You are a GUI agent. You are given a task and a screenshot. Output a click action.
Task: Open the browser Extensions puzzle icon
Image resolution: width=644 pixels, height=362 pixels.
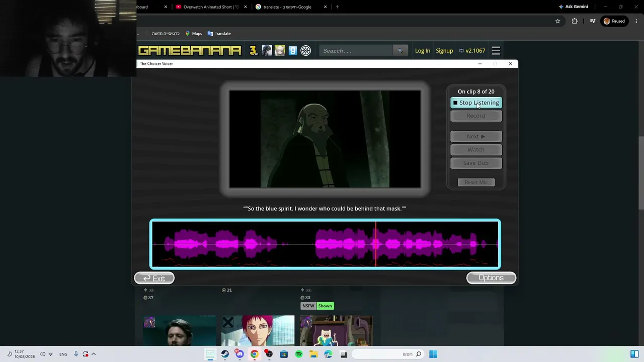[x=575, y=21]
